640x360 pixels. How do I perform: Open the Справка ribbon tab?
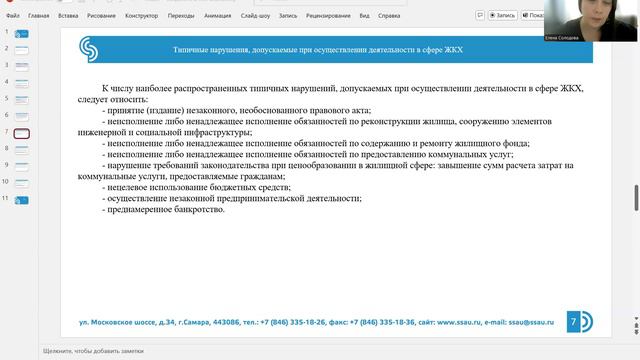pyautogui.click(x=389, y=16)
